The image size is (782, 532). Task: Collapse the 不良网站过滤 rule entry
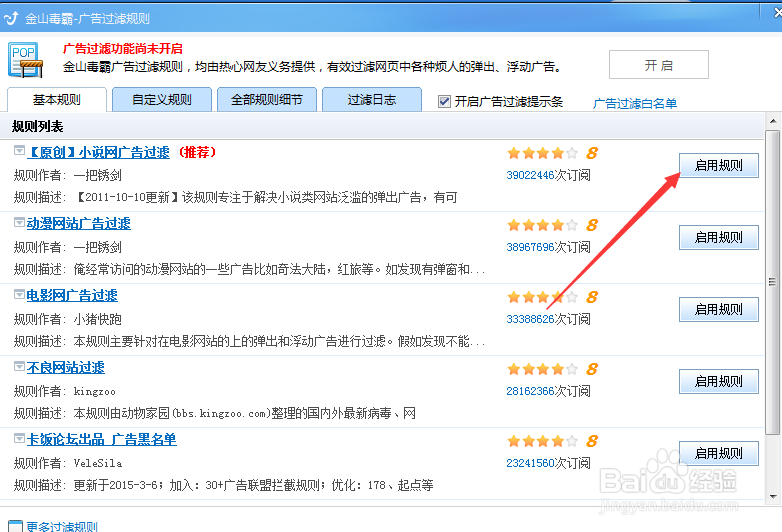tap(19, 366)
